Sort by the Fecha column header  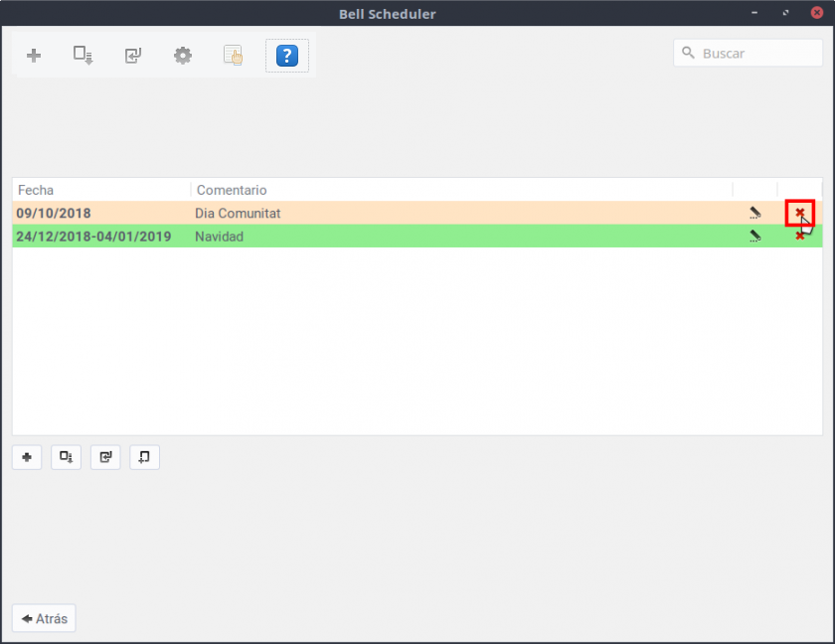99,190
